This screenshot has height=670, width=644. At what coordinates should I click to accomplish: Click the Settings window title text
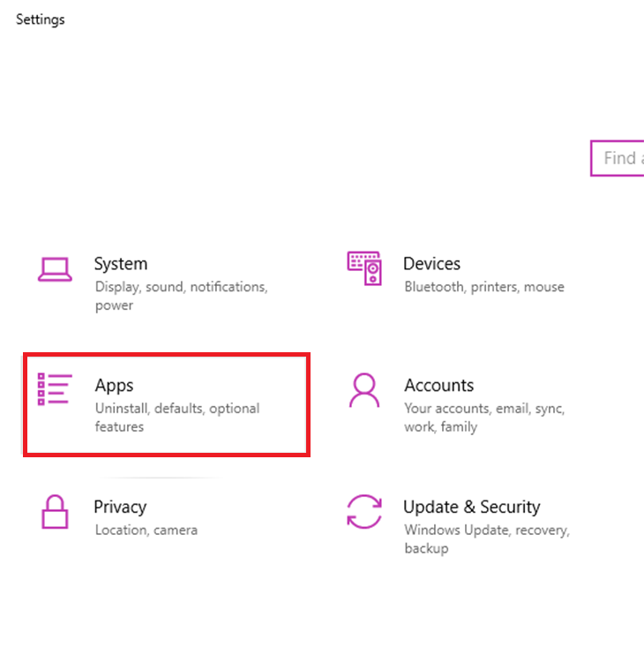(x=41, y=19)
